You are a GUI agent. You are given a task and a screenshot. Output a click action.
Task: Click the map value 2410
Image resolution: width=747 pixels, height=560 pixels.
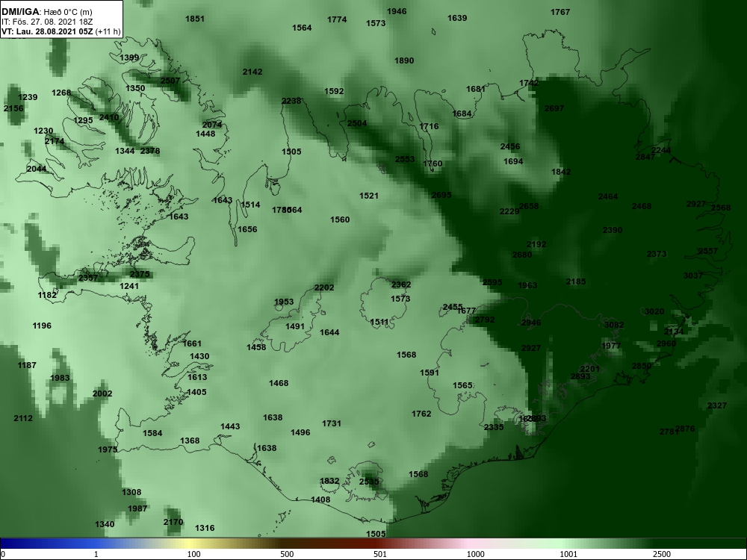[109, 118]
